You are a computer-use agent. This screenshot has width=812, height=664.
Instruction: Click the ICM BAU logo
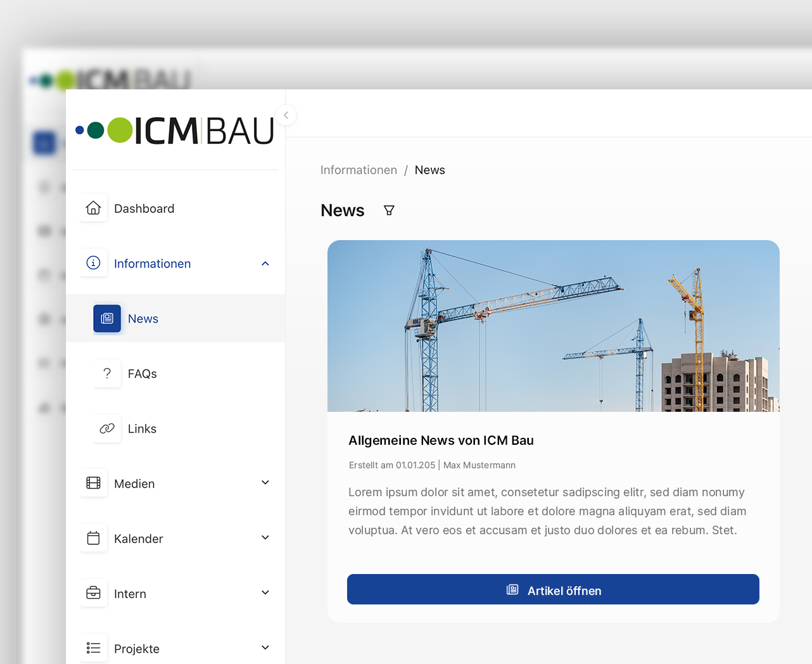pos(175,131)
